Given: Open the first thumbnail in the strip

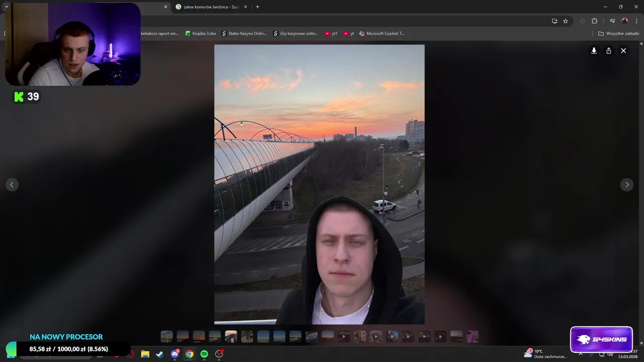Looking at the screenshot, I should (167, 336).
